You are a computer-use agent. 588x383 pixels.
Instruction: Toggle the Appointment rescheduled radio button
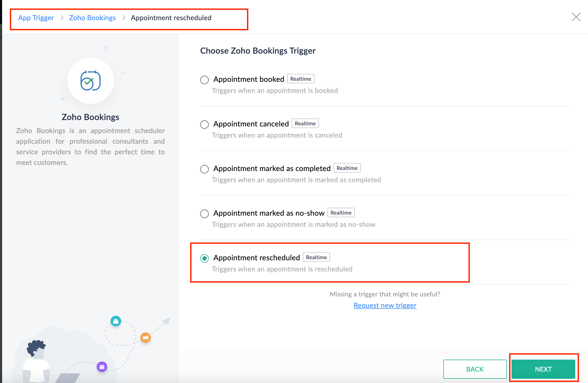[x=204, y=258]
